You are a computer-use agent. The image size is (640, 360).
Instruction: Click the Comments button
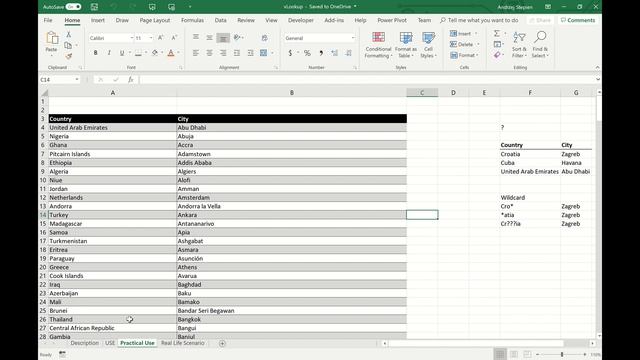(578, 20)
